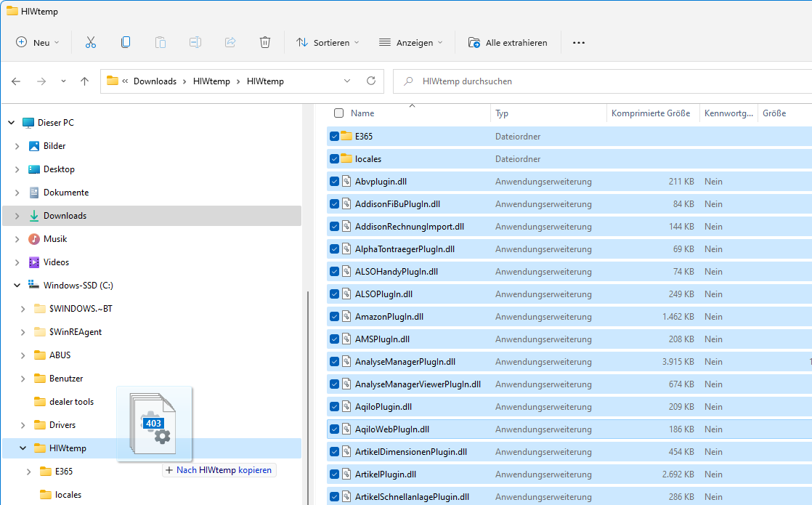Image resolution: width=812 pixels, height=505 pixels.
Task: Uncheck the AmazonPlugIn.dll checkbox
Action: click(x=334, y=317)
